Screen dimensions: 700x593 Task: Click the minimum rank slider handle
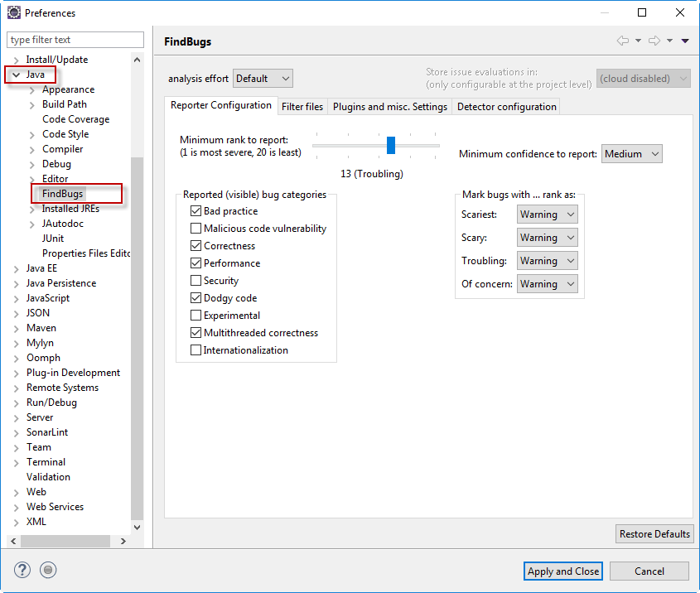tap(391, 146)
